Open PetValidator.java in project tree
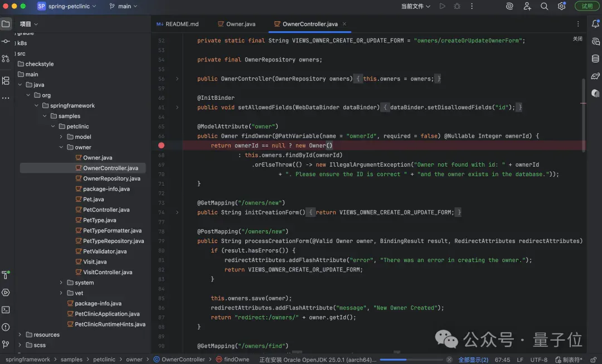This screenshot has height=364, width=602. coord(105,251)
